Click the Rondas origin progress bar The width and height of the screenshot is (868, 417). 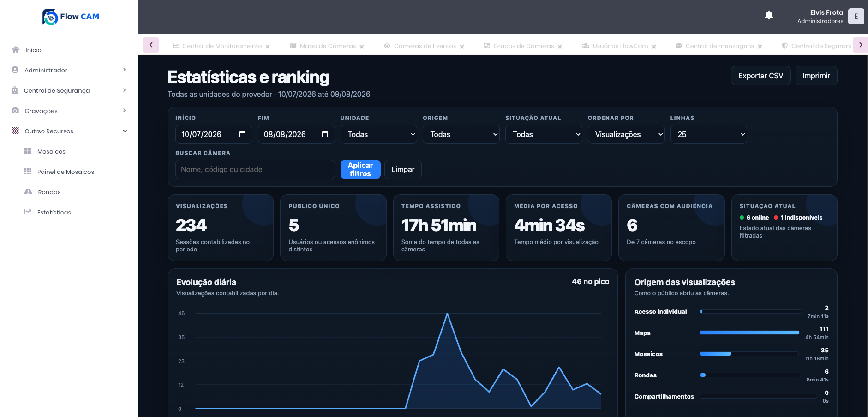tap(750, 375)
